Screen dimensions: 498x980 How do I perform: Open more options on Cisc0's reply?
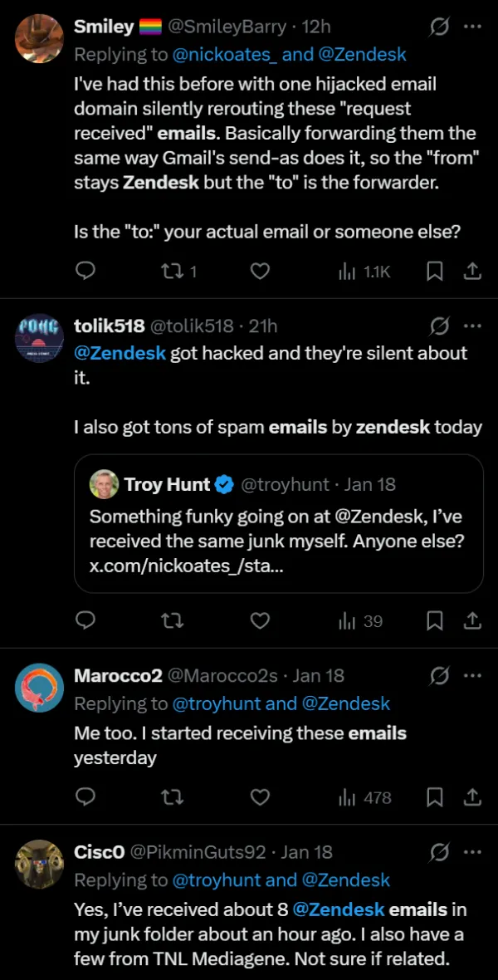[x=473, y=851]
